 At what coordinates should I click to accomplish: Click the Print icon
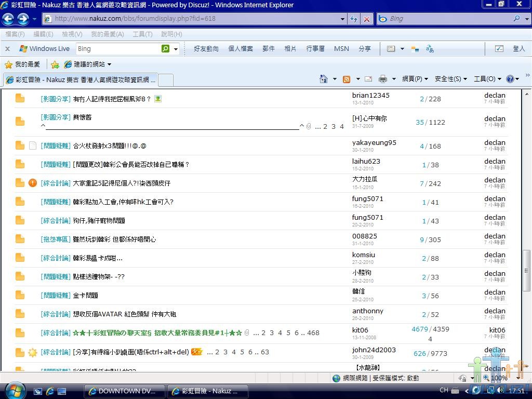coord(383,79)
